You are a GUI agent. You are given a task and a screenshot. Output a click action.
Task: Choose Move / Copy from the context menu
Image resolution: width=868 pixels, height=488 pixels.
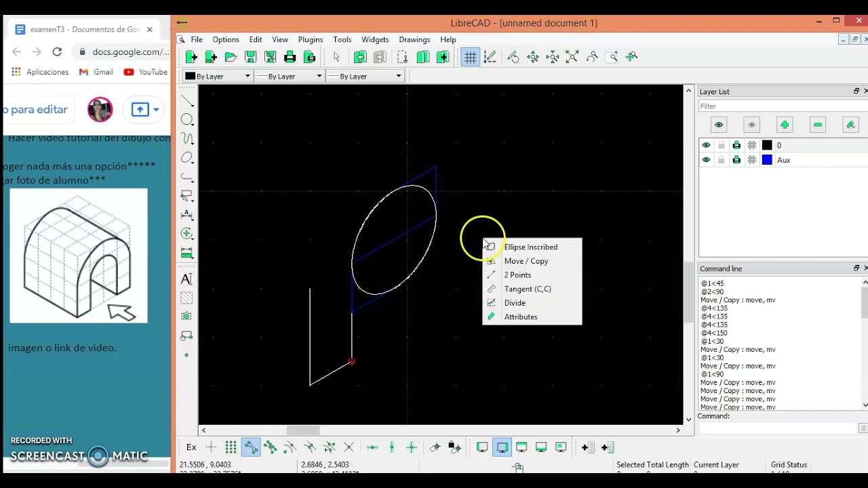click(x=532, y=261)
